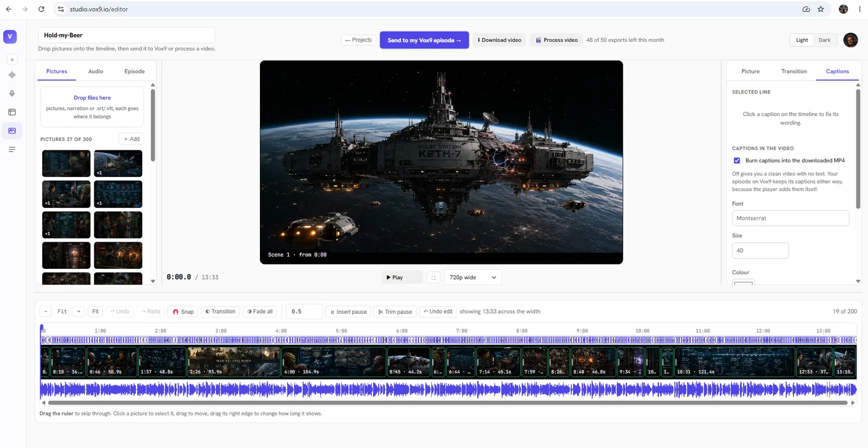The height and width of the screenshot is (448, 868).
Task: Toggle Snap magnet on the timeline
Action: pyautogui.click(x=183, y=312)
